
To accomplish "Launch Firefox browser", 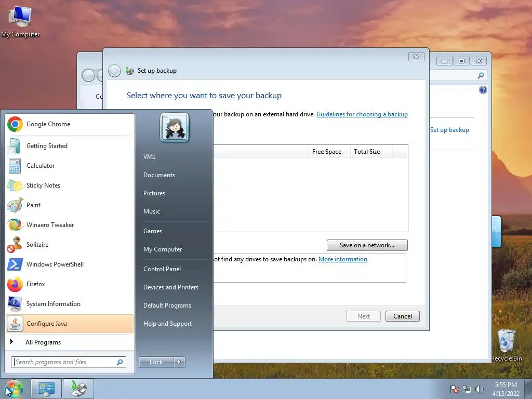I will 70,284.
